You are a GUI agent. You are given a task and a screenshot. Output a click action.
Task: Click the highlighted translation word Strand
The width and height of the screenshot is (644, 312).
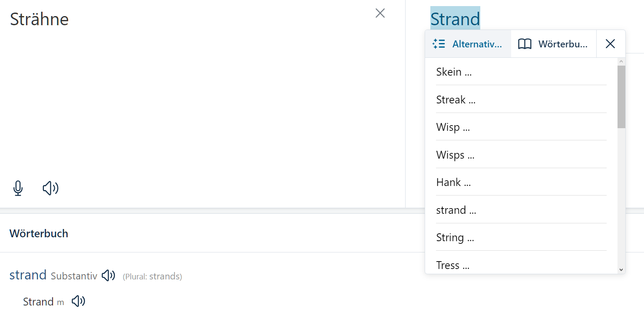pos(455,19)
